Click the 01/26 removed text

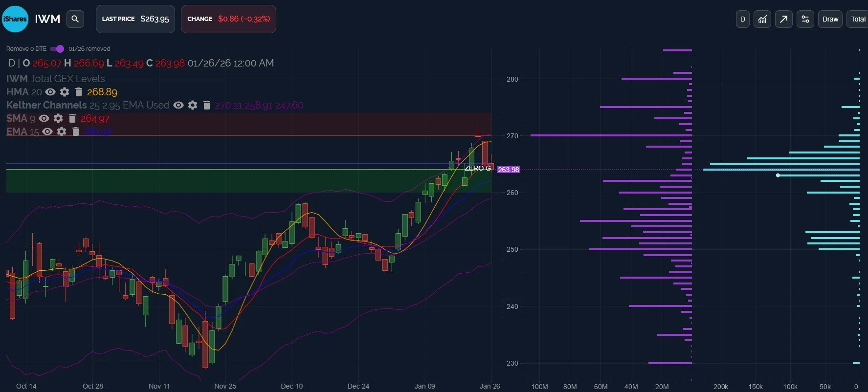pos(89,49)
